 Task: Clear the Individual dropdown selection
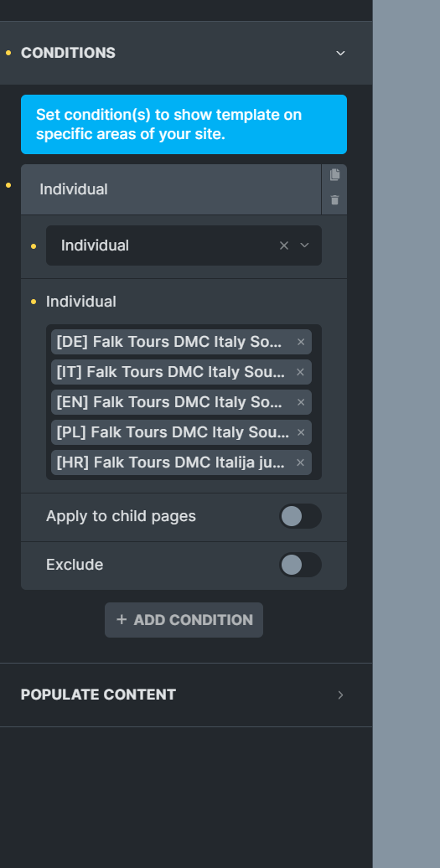pyautogui.click(x=284, y=245)
